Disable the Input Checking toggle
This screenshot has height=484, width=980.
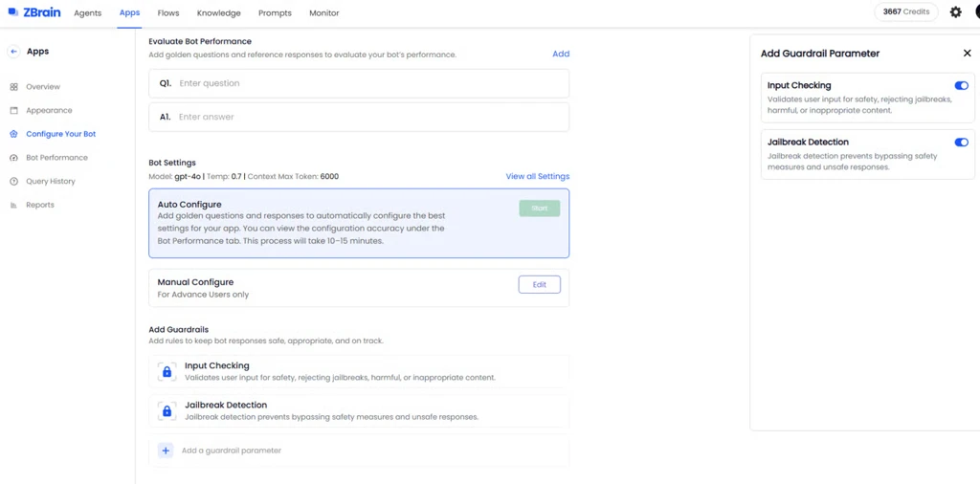(961, 86)
